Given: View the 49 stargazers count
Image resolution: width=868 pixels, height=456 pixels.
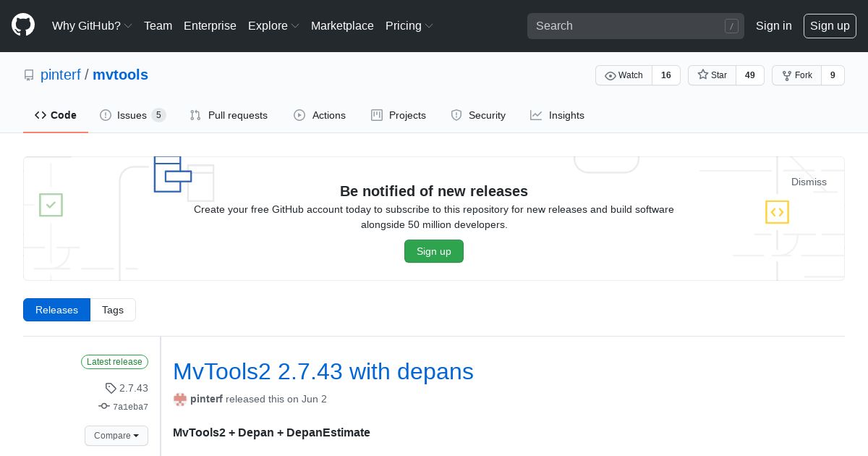Looking at the screenshot, I should (x=750, y=75).
